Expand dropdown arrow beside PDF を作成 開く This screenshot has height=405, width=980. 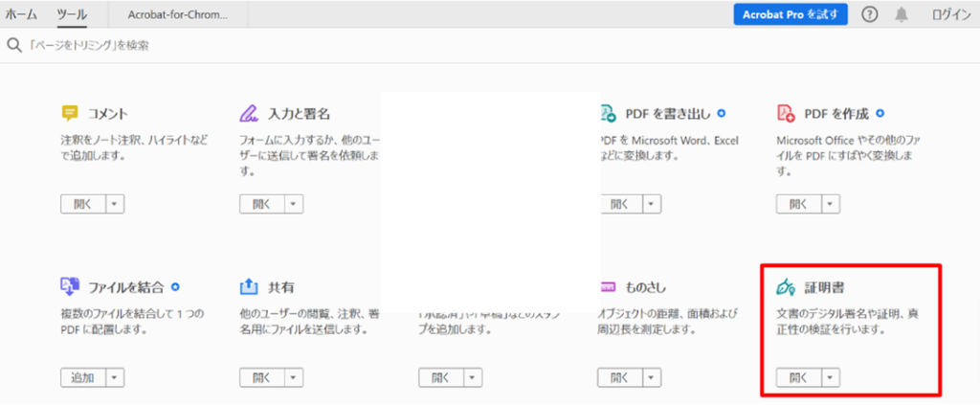[x=832, y=204]
